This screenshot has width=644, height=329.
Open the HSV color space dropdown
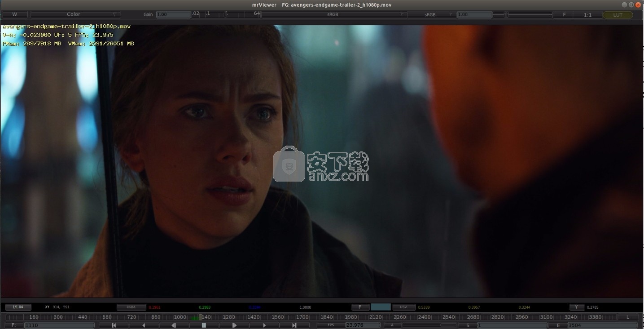click(404, 307)
